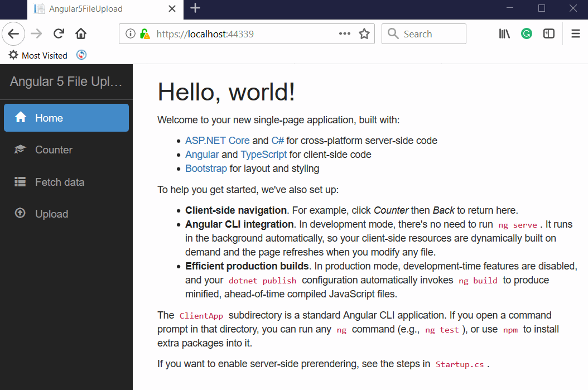588x390 pixels.
Task: Open the page actions menu
Action: [x=344, y=33]
